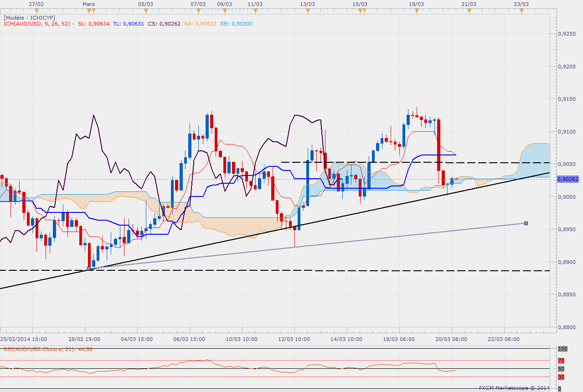The image size is (583, 392).
Task: Click the 0,8850 price axis label
Action: 568,294
